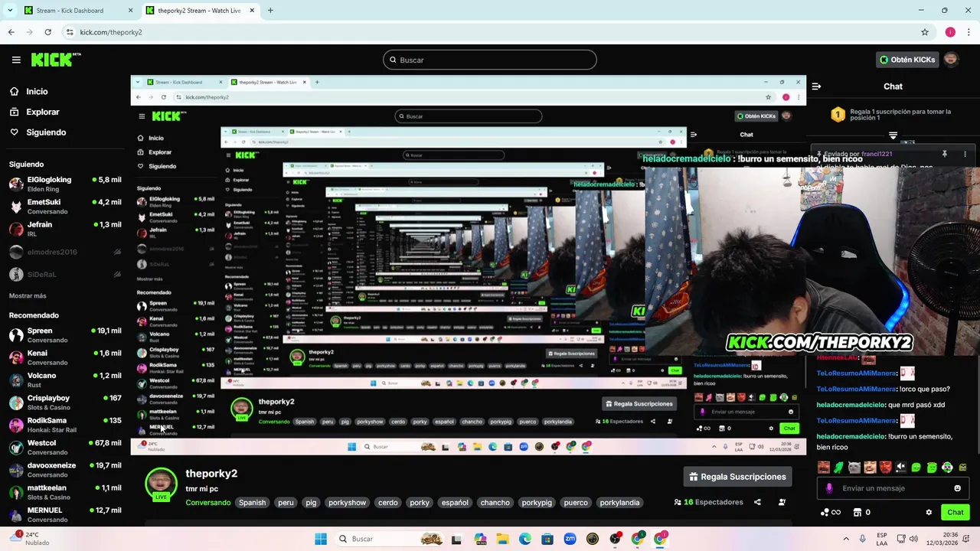
Task: Select the porkyshow tag
Action: point(347,503)
